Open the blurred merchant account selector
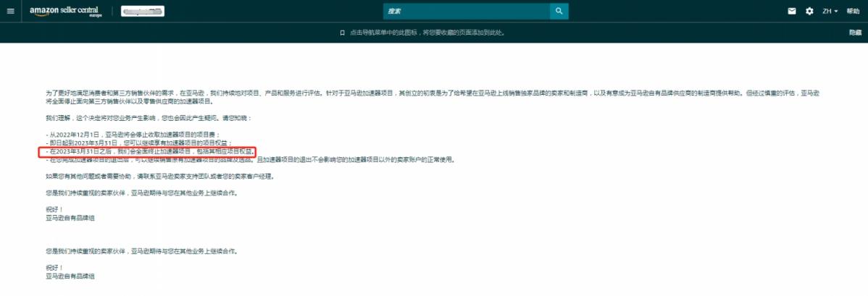868x296 pixels. click(x=142, y=11)
